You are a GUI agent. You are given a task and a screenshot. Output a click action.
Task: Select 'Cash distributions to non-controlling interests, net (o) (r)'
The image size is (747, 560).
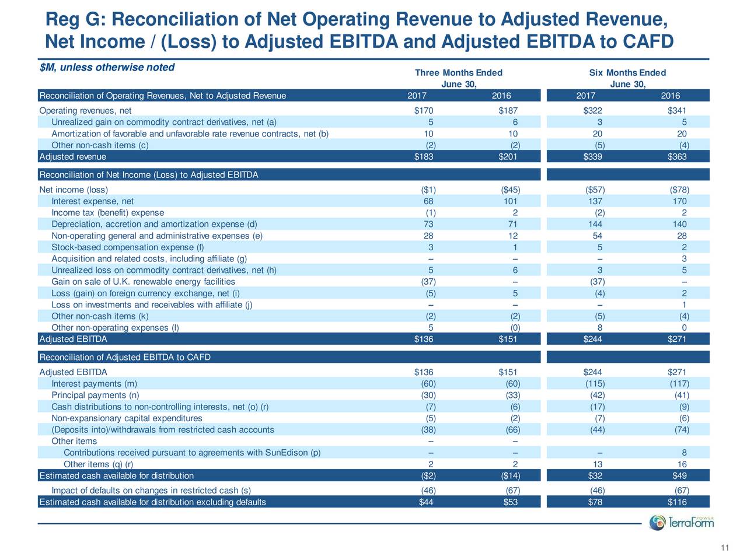[160, 407]
